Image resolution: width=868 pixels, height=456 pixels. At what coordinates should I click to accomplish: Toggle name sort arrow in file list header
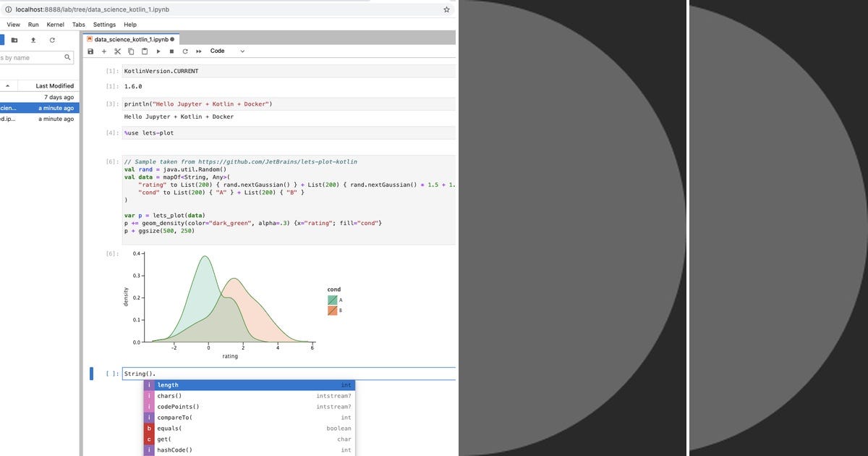tap(7, 85)
